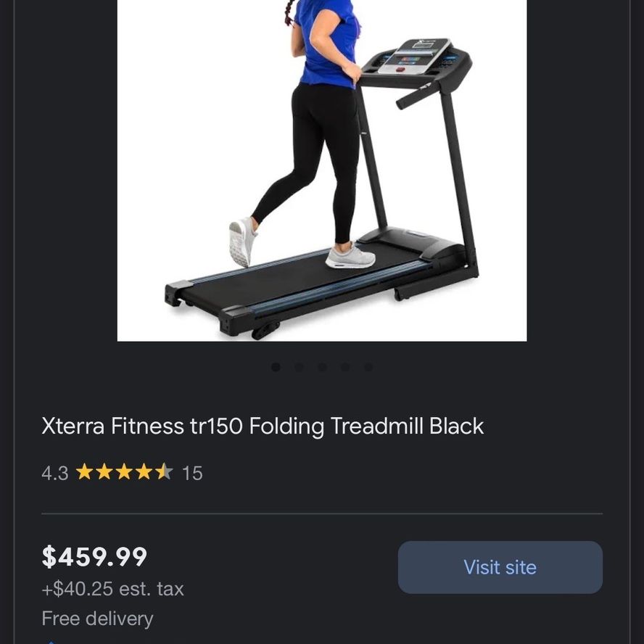The image size is (644, 644).
Task: Click the +$40.25 est. tax text
Action: pos(113,589)
